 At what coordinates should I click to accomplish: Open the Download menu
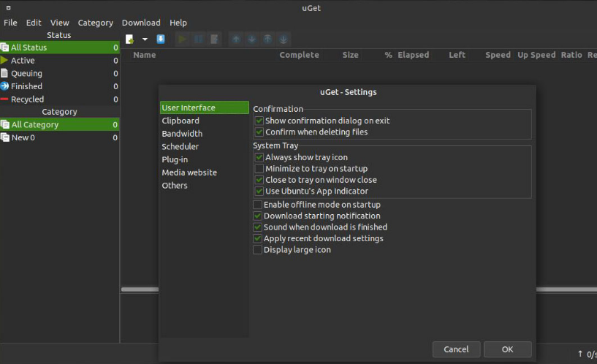click(141, 23)
